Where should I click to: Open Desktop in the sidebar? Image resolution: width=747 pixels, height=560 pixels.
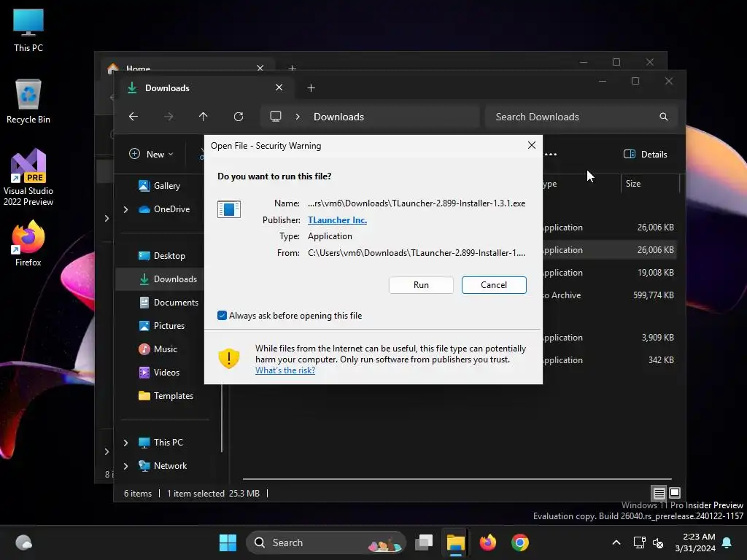tap(162, 256)
